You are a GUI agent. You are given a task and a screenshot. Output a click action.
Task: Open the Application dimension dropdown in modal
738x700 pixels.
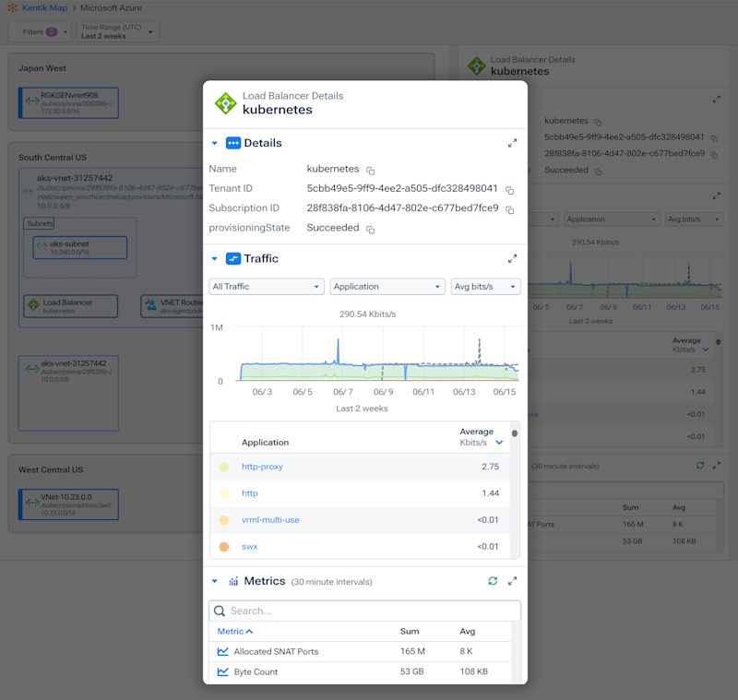click(x=387, y=287)
